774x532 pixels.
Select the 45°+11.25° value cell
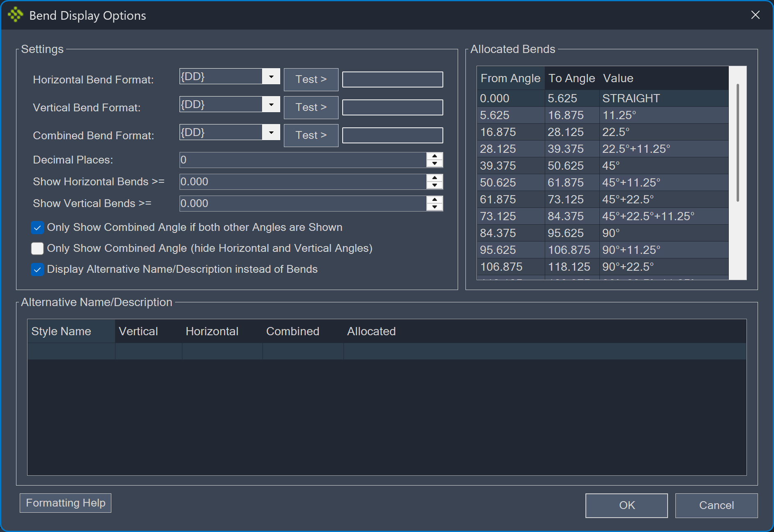coord(664,183)
